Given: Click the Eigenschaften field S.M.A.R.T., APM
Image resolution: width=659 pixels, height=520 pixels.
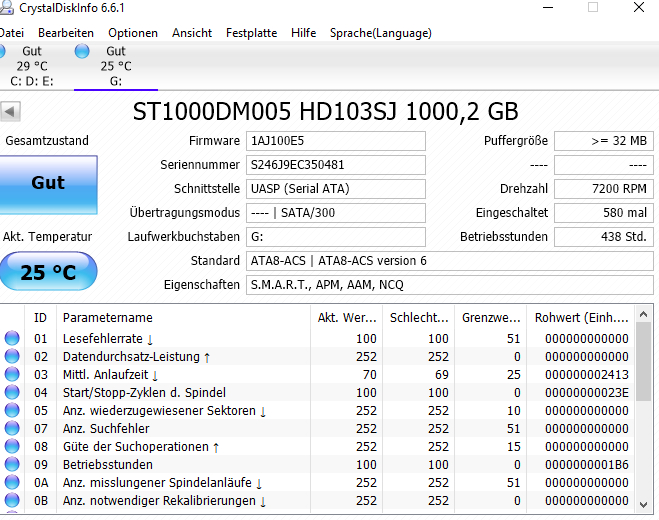Looking at the screenshot, I should point(450,285).
